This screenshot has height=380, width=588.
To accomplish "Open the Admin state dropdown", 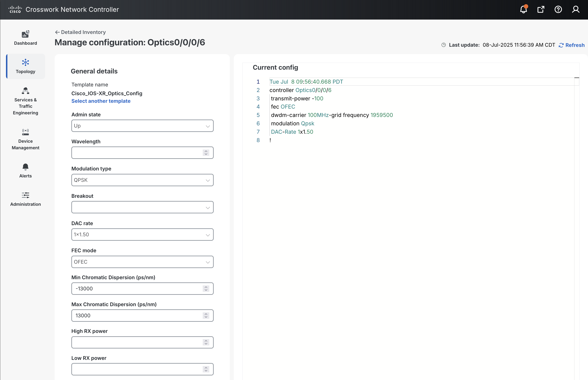I will [x=143, y=126].
